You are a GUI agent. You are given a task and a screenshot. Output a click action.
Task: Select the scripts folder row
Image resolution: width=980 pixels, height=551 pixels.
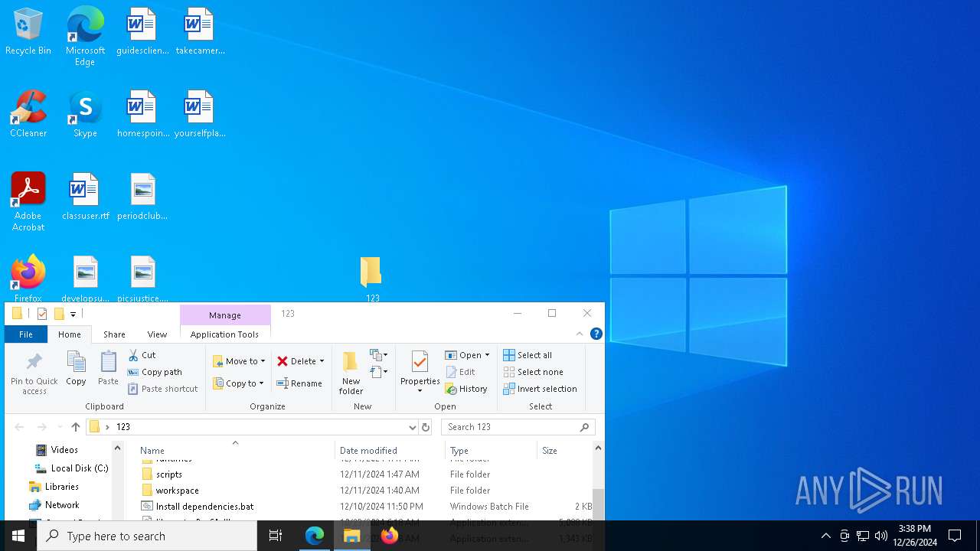point(365,474)
